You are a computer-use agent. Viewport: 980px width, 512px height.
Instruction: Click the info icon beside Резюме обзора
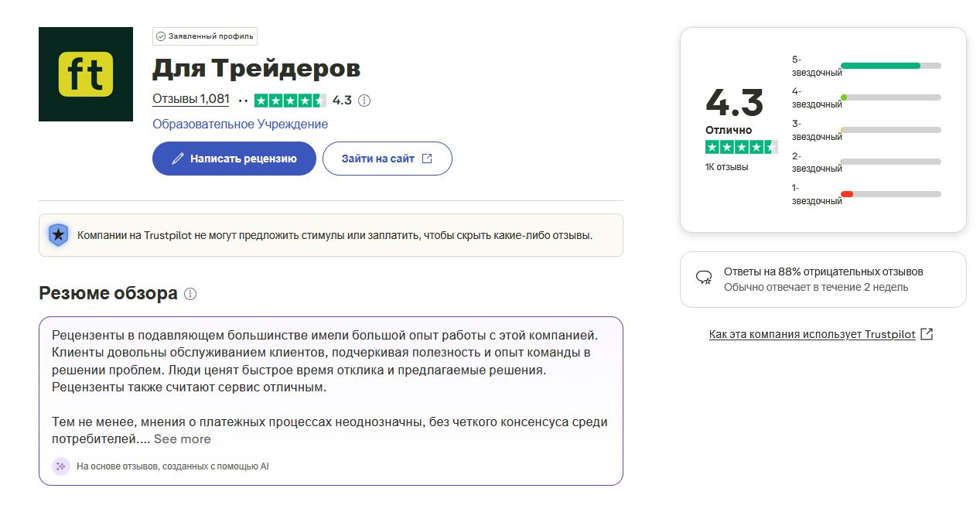[x=190, y=294]
